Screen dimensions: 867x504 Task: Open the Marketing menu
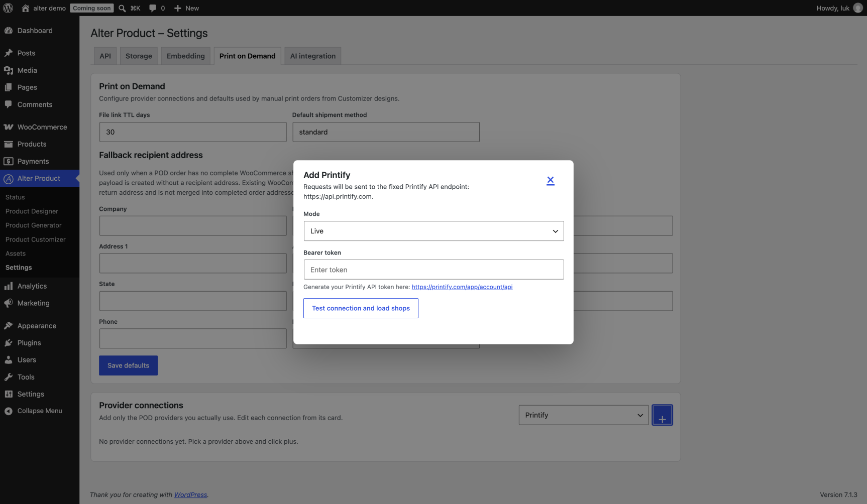point(40,303)
